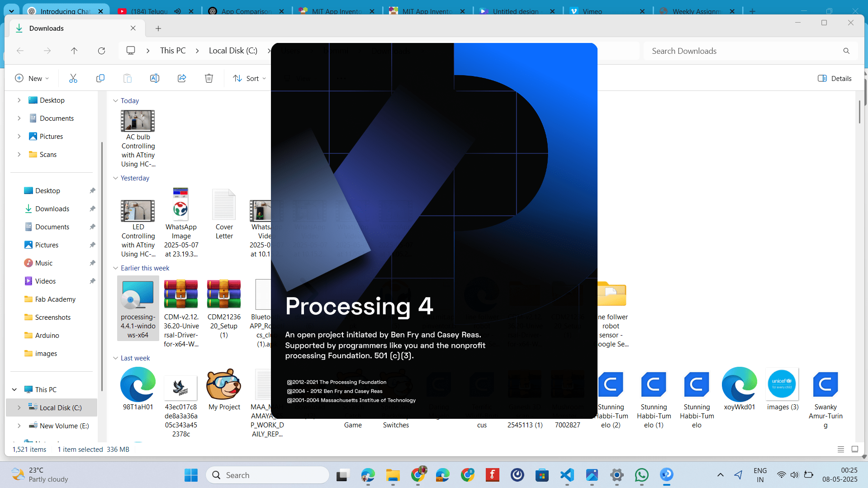The width and height of the screenshot is (868, 488).
Task: Open the volume control in system tray
Action: pos(795,475)
